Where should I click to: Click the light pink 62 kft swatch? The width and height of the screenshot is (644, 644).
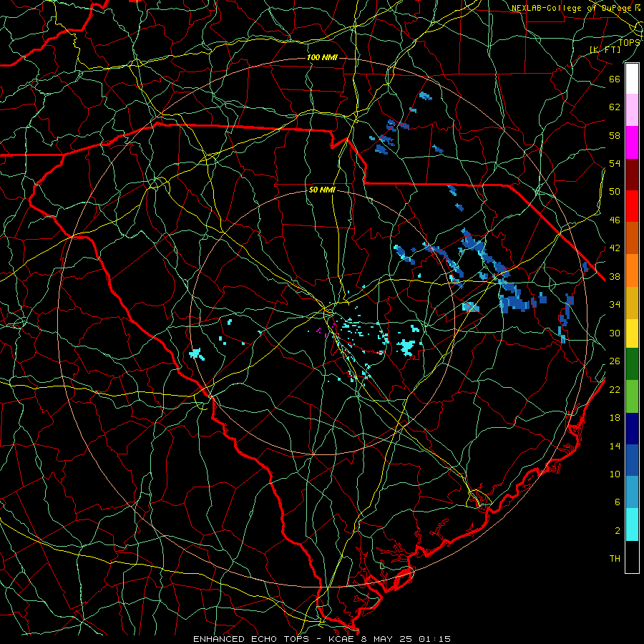pyautogui.click(x=632, y=110)
